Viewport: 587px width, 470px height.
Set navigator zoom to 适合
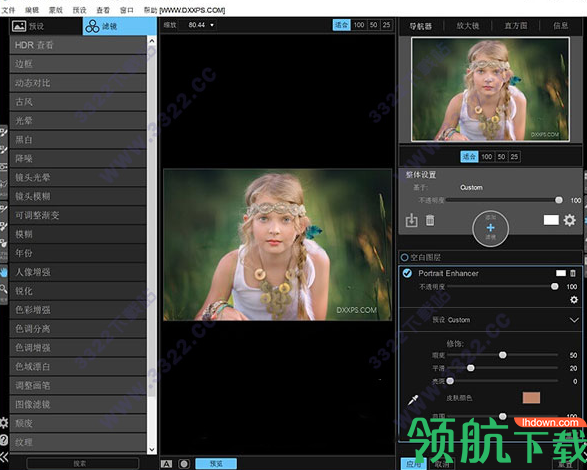point(469,157)
